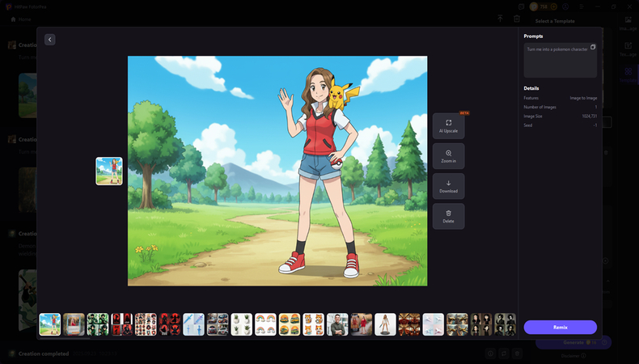The image size is (639, 364).
Task: Delete the current generated image
Action: point(448,217)
